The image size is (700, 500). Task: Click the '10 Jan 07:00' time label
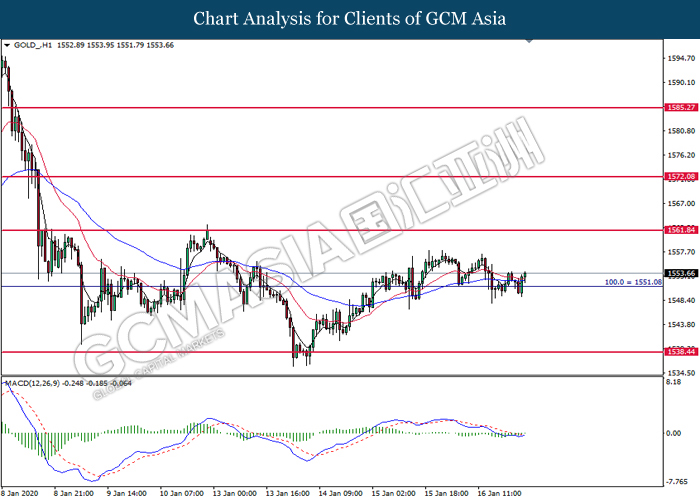coord(181,493)
